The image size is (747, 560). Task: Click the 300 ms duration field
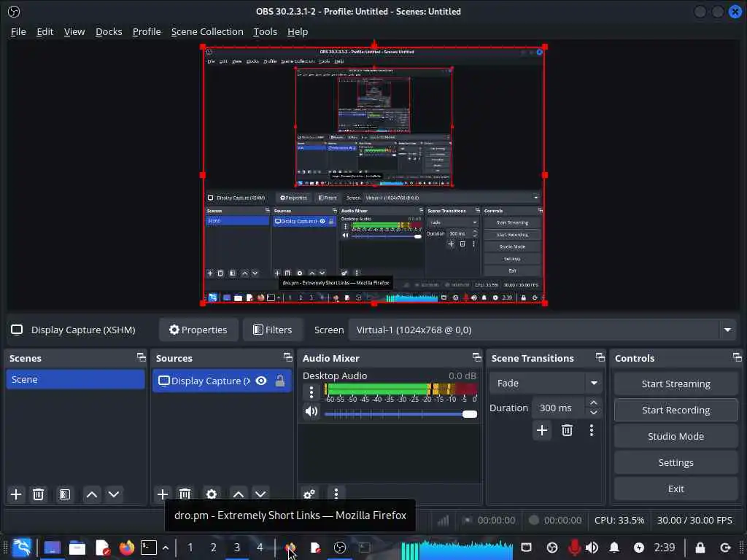(560, 408)
